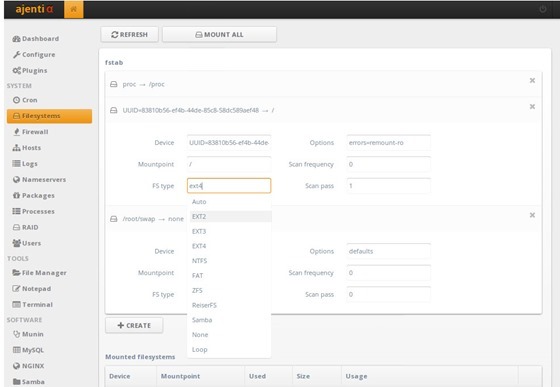Viewport: 560px width, 387px height.
Task: Click Scan pass field with value 1
Action: point(389,186)
